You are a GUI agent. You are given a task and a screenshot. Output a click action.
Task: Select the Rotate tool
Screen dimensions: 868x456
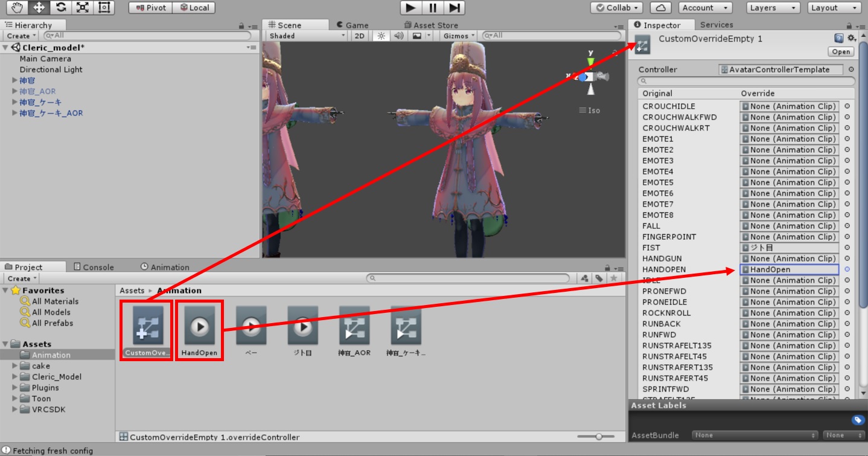coord(60,8)
